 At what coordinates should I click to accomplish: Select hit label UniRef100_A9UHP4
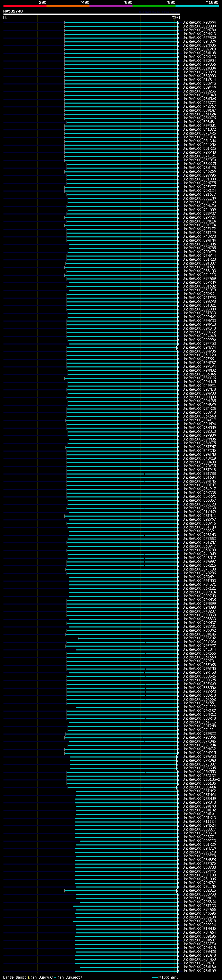199,424
